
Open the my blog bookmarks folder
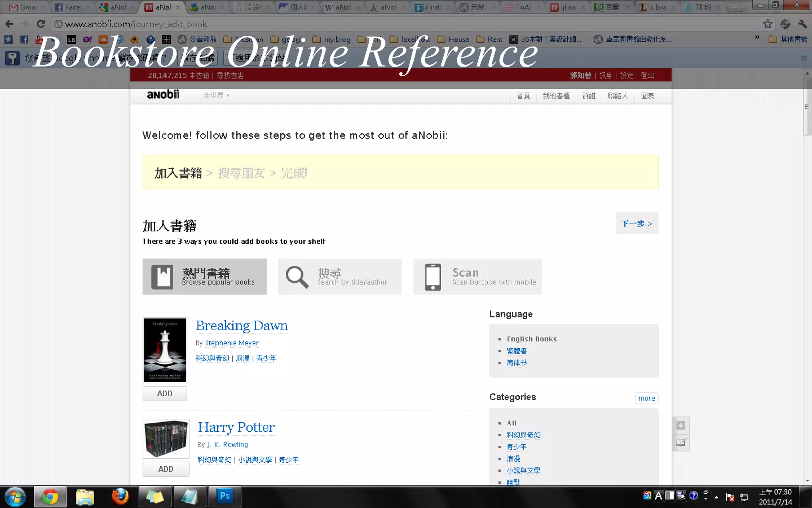331,39
